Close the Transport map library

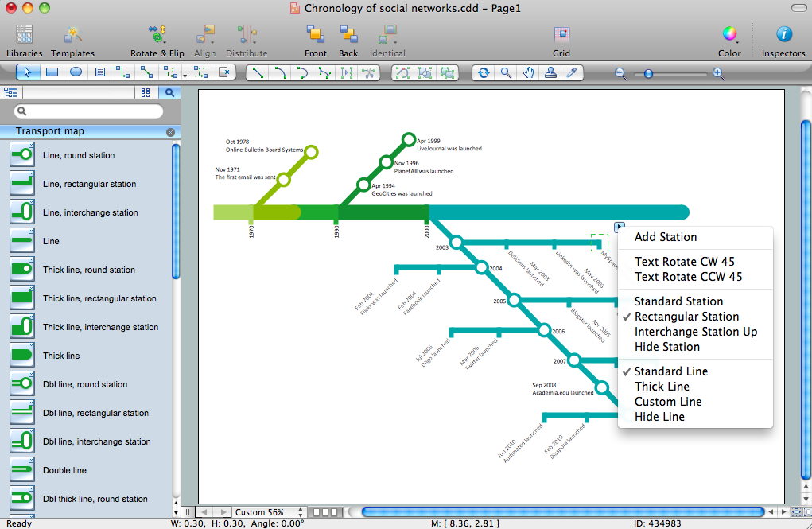[170, 132]
